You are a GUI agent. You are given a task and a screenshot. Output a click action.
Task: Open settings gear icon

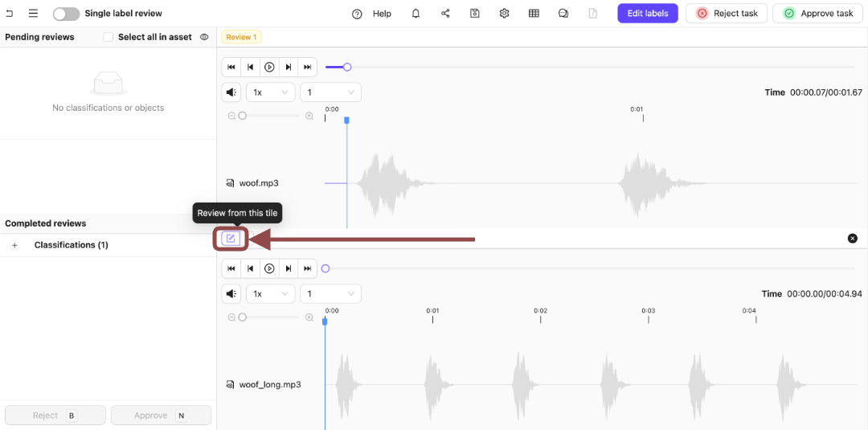[x=504, y=14]
